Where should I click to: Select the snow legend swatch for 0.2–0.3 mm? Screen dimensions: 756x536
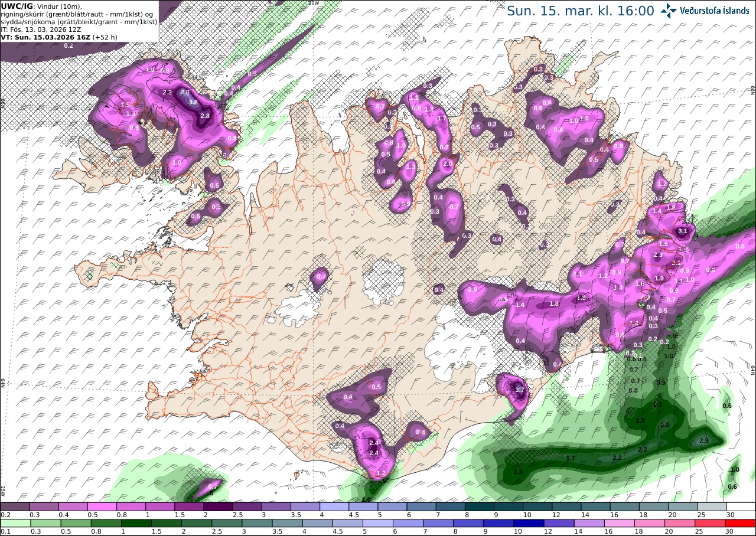pos(14,506)
